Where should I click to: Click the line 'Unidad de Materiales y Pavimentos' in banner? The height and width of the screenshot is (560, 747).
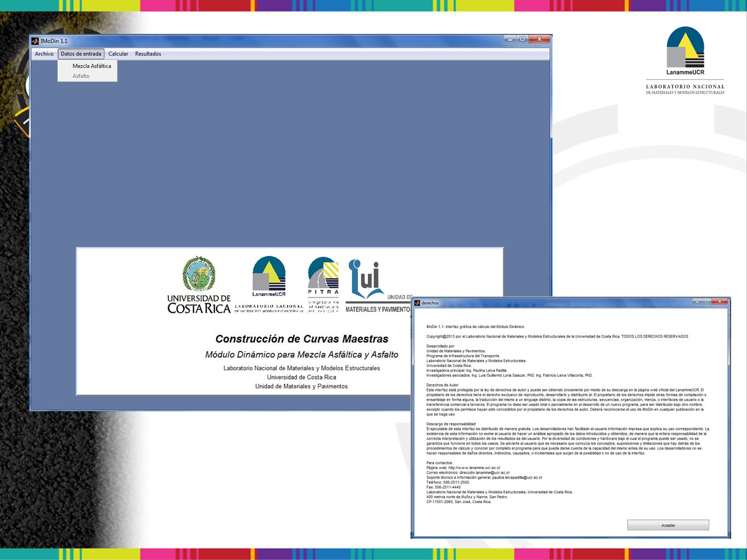tap(302, 386)
